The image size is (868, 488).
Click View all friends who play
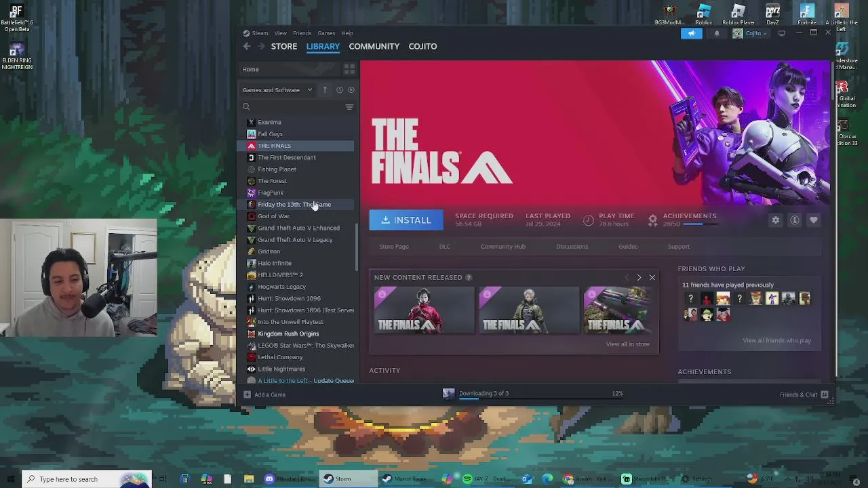pyautogui.click(x=776, y=340)
